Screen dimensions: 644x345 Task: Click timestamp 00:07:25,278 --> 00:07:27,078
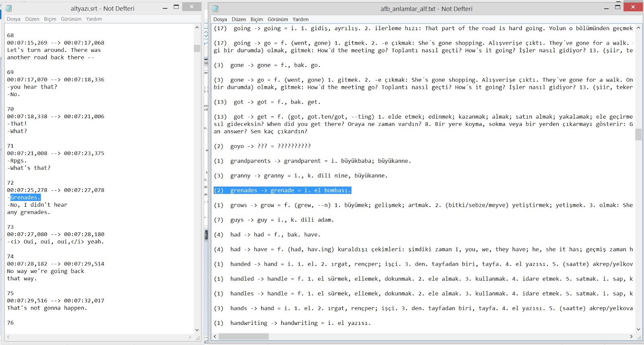click(56, 190)
